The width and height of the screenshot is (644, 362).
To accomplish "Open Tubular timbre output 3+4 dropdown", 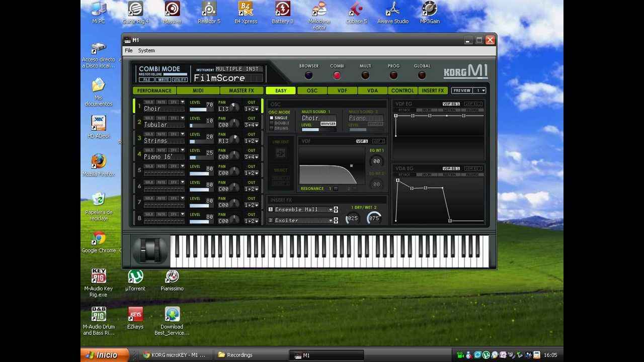I will [x=252, y=125].
